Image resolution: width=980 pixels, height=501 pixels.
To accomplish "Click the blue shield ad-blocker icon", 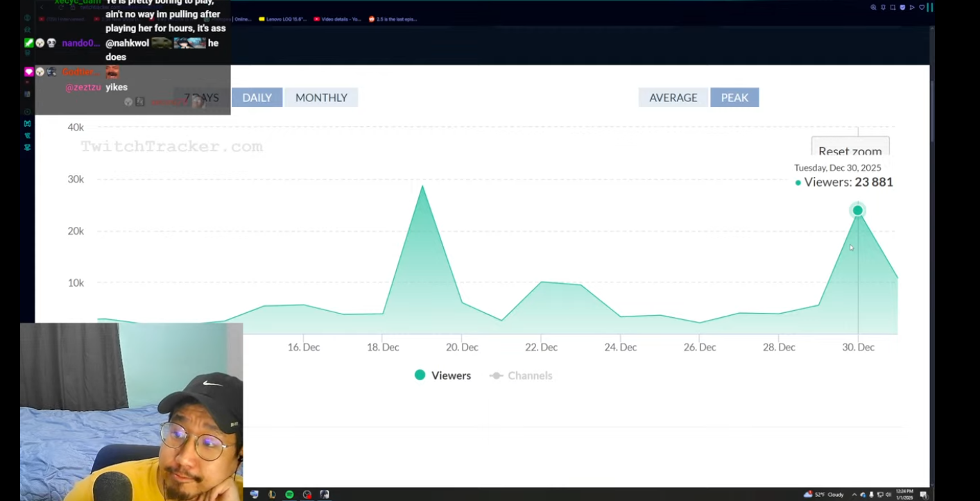I will point(902,8).
